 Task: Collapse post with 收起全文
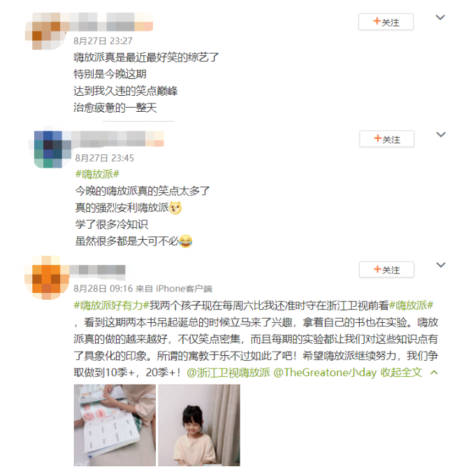click(402, 373)
